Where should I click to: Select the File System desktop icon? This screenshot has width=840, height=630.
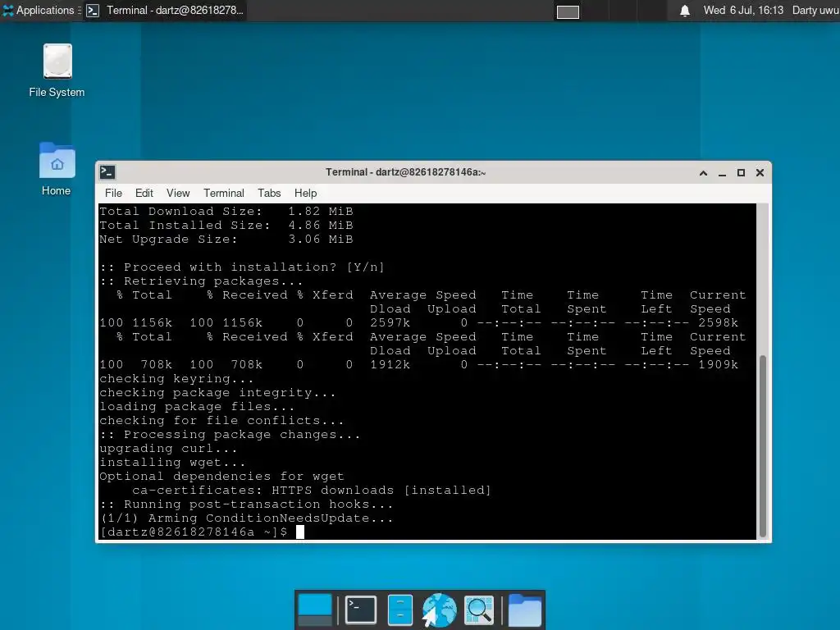pyautogui.click(x=57, y=71)
